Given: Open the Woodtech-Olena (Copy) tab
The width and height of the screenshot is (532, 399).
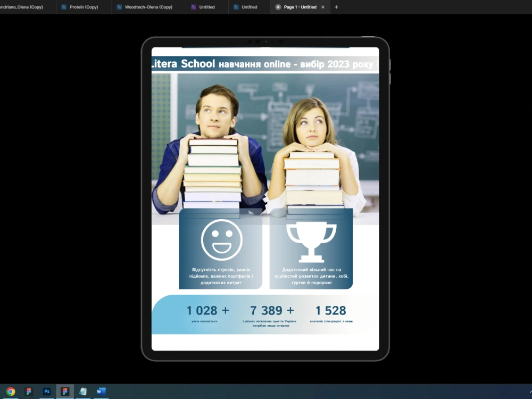Looking at the screenshot, I should point(148,7).
